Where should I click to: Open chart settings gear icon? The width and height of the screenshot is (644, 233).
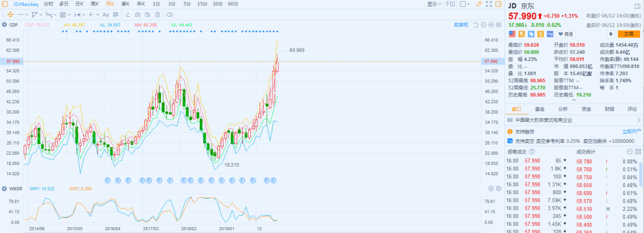(499, 24)
